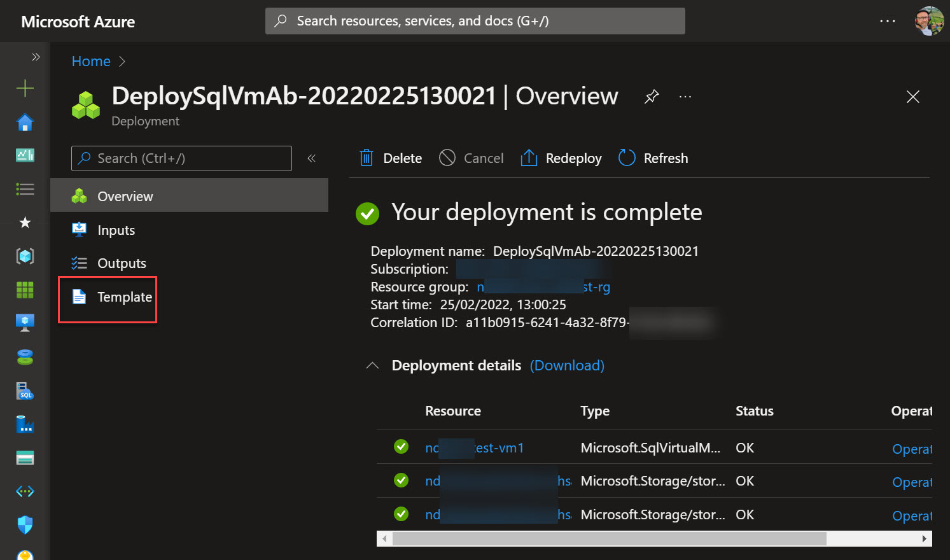Open the last Microsoft.Storage resource link

click(x=498, y=515)
